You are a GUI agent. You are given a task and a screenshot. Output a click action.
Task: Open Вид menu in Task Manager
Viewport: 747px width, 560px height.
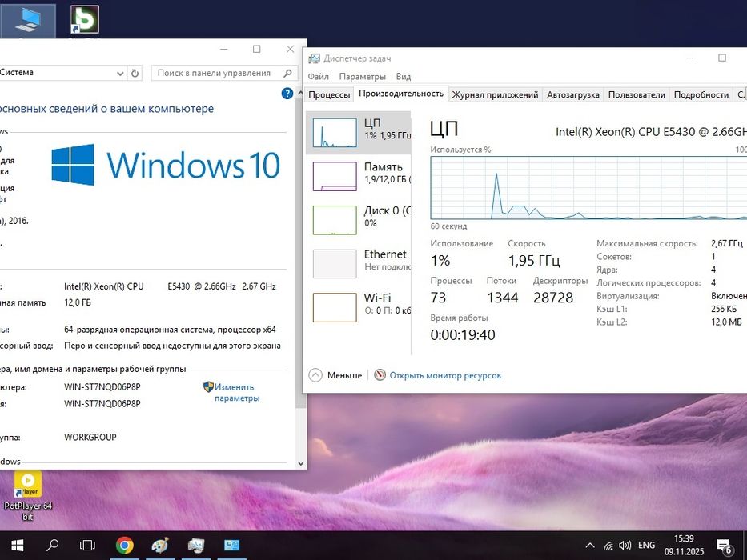403,76
